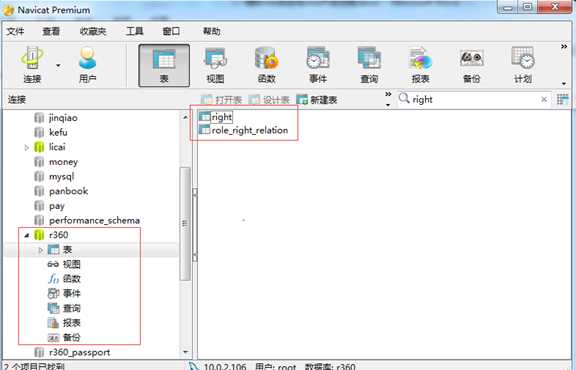Clear the search with the X button
Image resolution: width=576 pixels, height=370 pixels.
(x=544, y=99)
